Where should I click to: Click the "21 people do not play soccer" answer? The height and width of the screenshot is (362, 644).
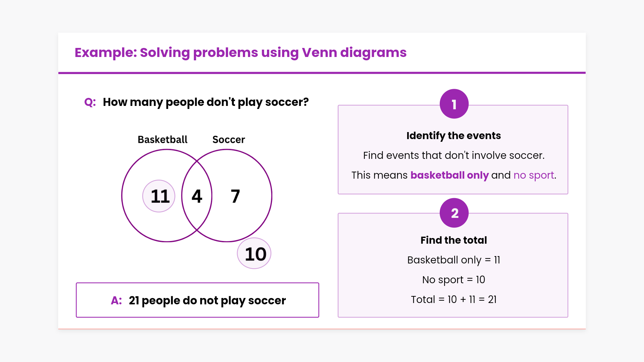click(207, 300)
